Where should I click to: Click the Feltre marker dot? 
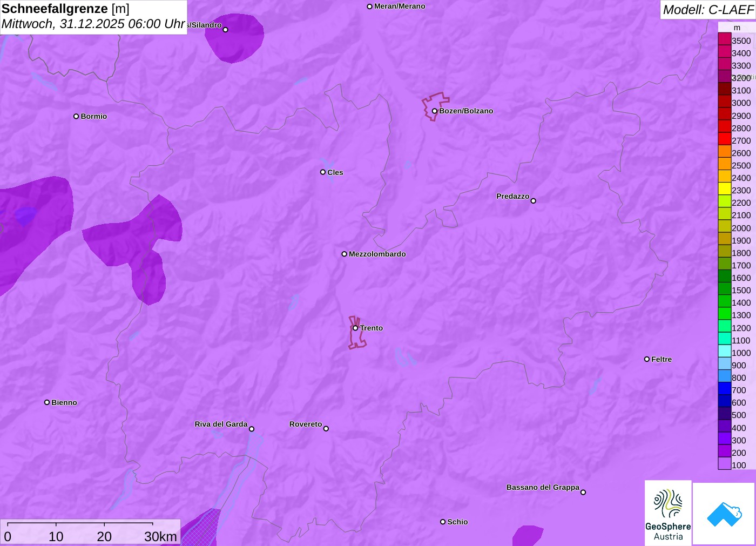pyautogui.click(x=647, y=359)
